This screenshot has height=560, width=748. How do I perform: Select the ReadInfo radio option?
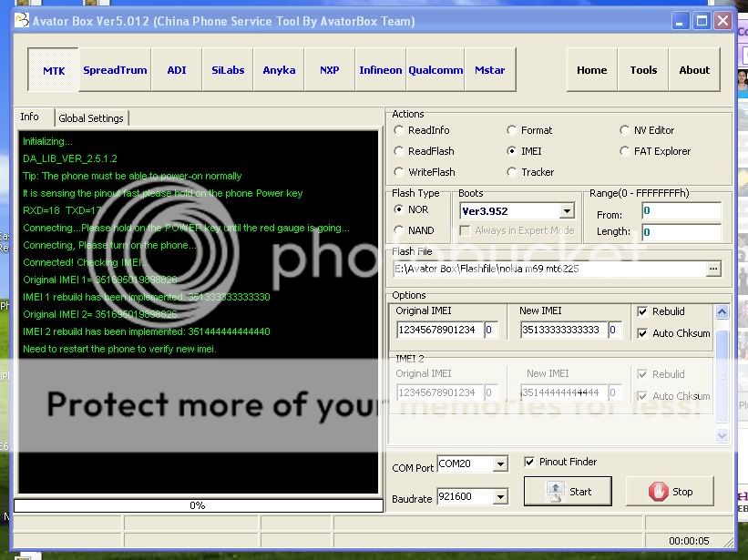[399, 130]
